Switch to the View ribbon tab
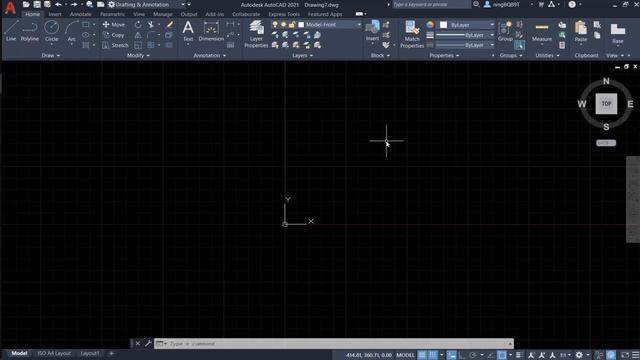This screenshot has width=640, height=360. point(139,14)
